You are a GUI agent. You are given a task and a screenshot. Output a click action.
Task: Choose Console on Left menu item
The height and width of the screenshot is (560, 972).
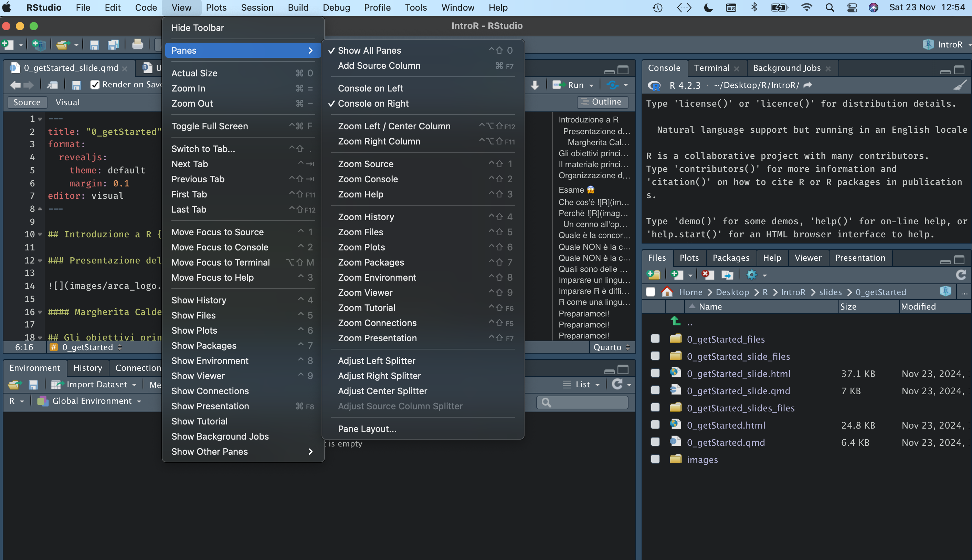point(370,88)
